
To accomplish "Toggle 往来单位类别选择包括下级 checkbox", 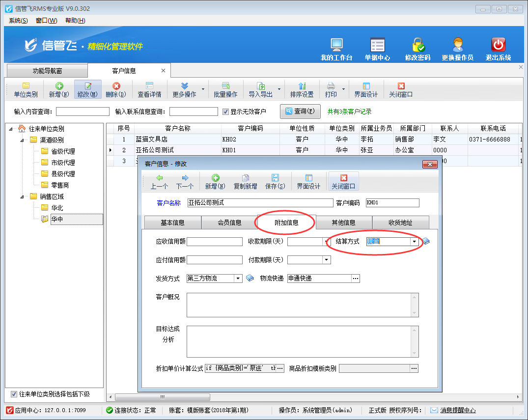I will (14, 394).
